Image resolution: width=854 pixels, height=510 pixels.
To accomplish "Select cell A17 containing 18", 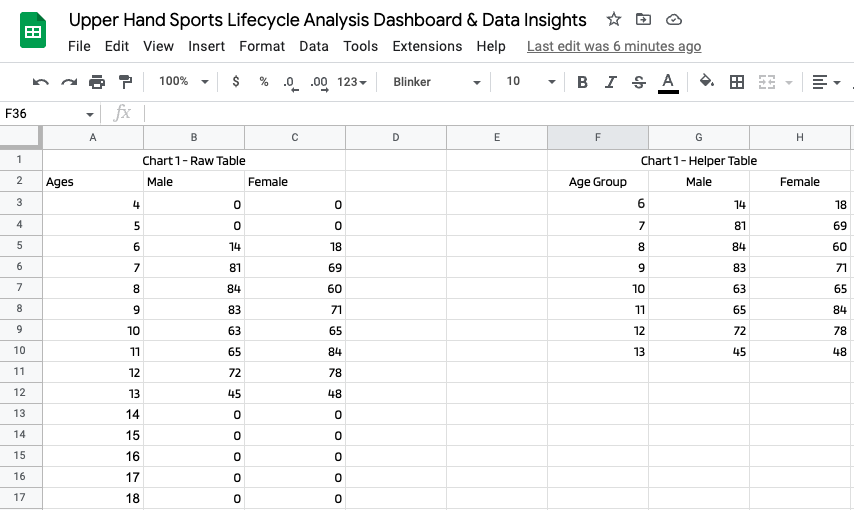I will 93,498.
